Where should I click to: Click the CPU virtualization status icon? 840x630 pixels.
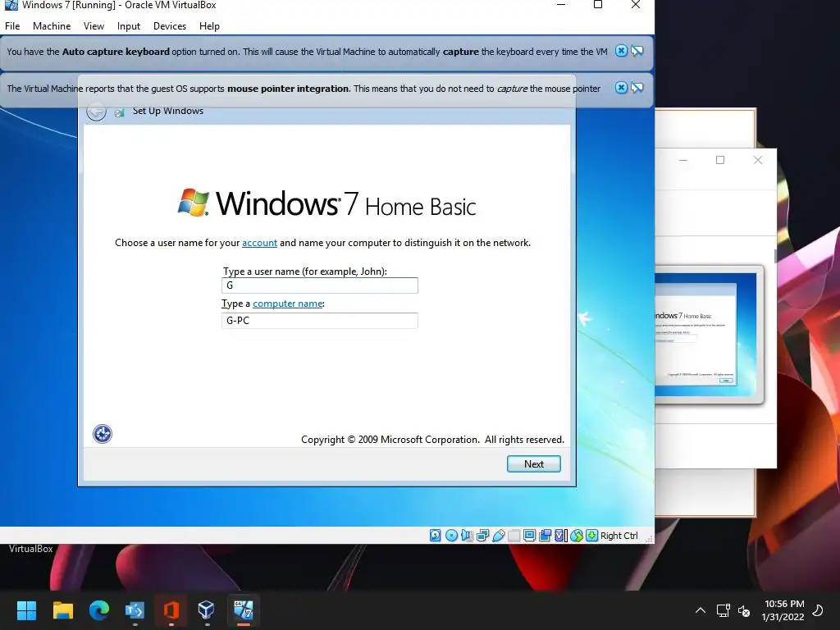tap(560, 535)
